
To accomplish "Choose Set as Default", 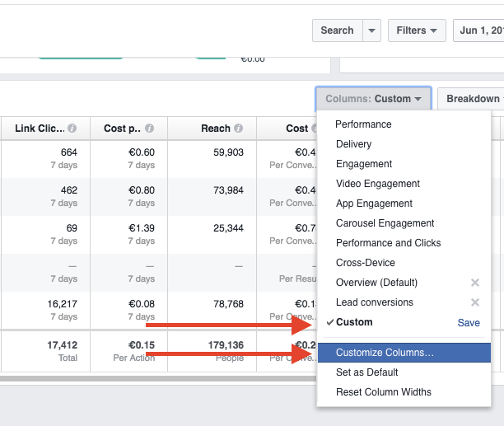I will click(x=404, y=372).
